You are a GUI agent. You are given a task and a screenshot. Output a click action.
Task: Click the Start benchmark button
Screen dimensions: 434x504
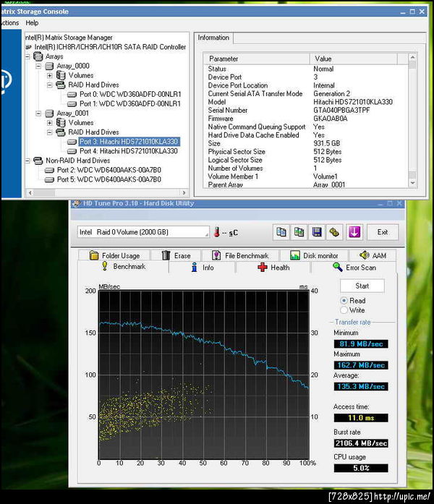(x=362, y=286)
